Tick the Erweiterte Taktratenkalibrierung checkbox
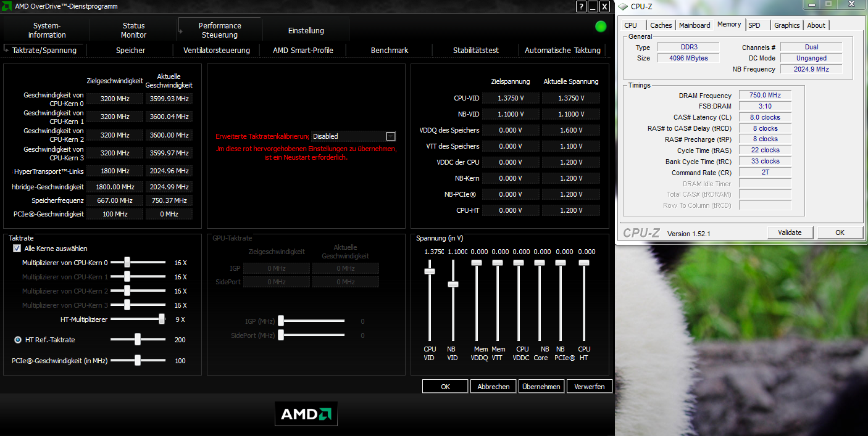 click(390, 136)
